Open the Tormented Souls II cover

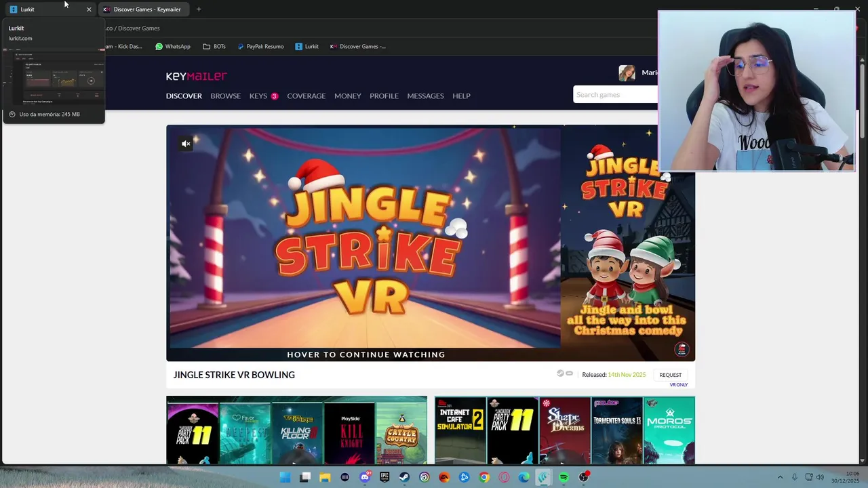[617, 431]
